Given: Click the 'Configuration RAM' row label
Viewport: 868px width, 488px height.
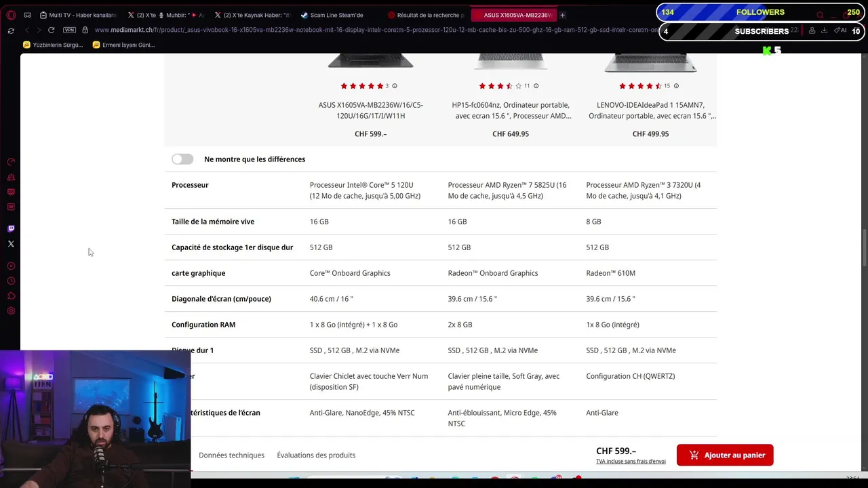Looking at the screenshot, I should (x=203, y=325).
